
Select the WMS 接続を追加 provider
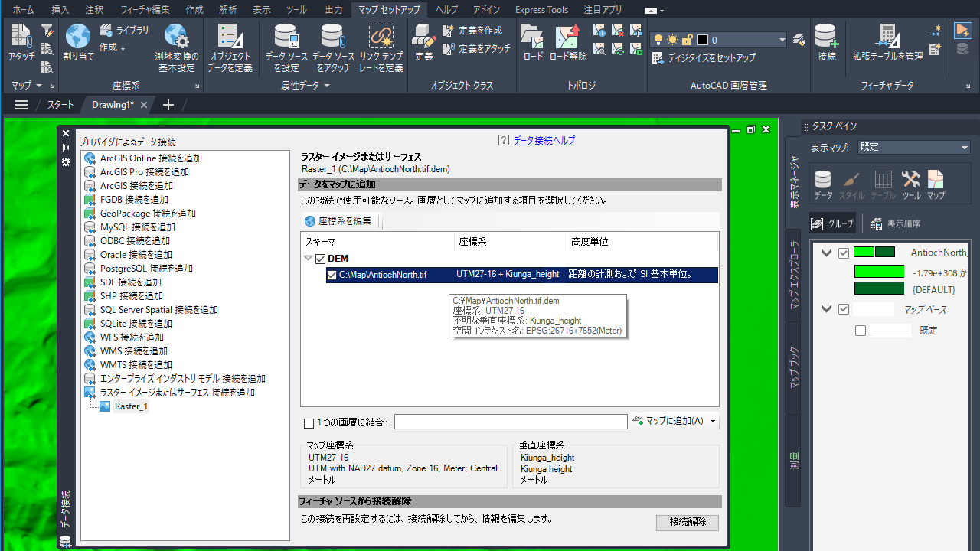click(126, 351)
